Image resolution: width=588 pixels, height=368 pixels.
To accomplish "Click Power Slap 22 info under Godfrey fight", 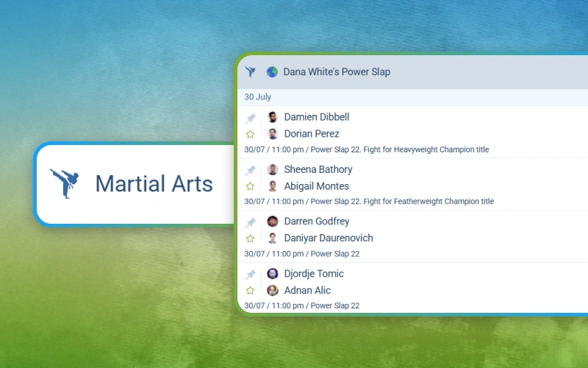I will coord(302,254).
